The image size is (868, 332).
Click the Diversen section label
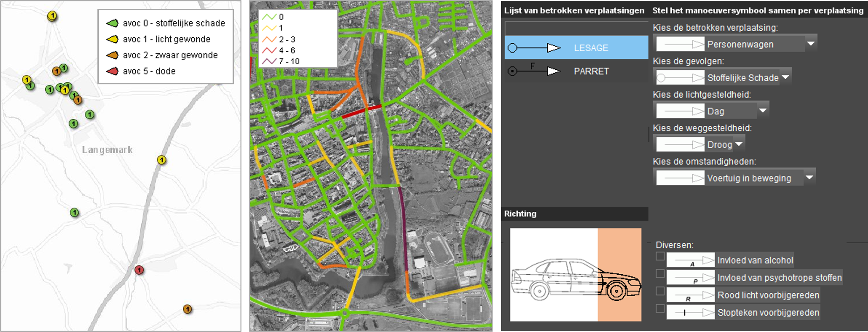[x=674, y=245]
